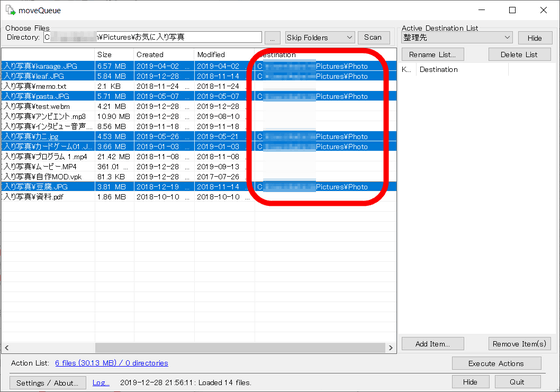The height and width of the screenshot is (392, 560).
Task: Click the Delete List button
Action: pos(519,55)
